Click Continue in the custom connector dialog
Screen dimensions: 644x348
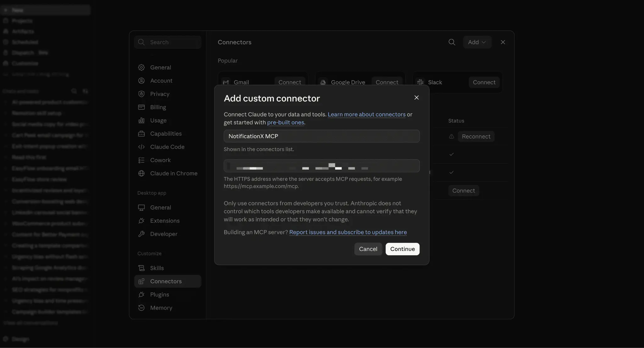point(402,249)
